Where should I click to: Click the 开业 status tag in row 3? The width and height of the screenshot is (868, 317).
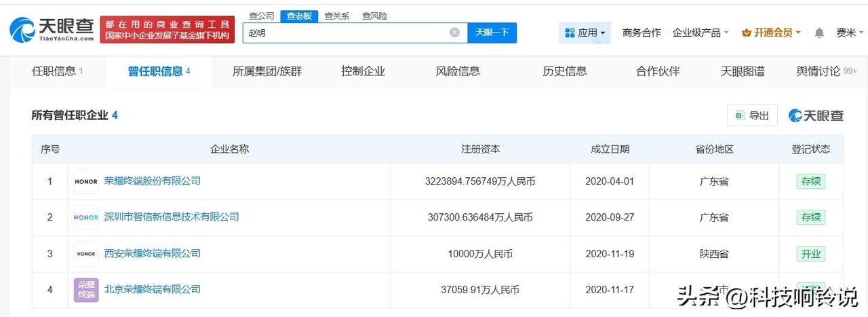pos(811,254)
